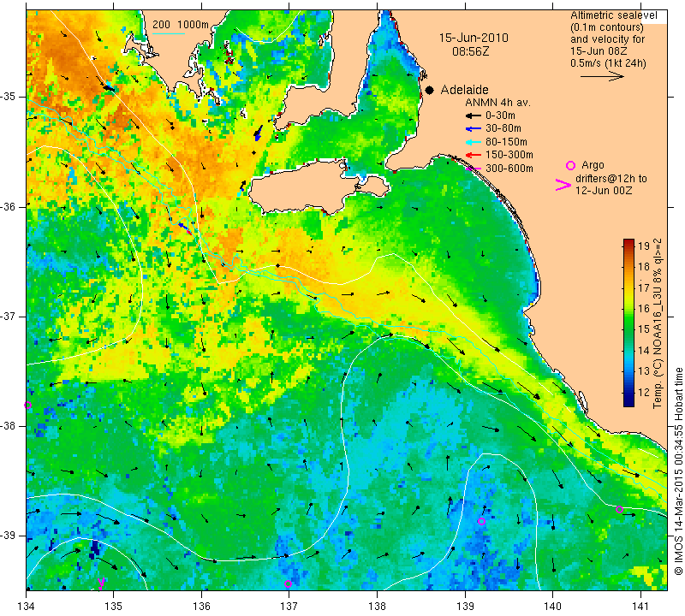
Task: Click the yellow 17 degree band of colorbar
Action: [628, 288]
